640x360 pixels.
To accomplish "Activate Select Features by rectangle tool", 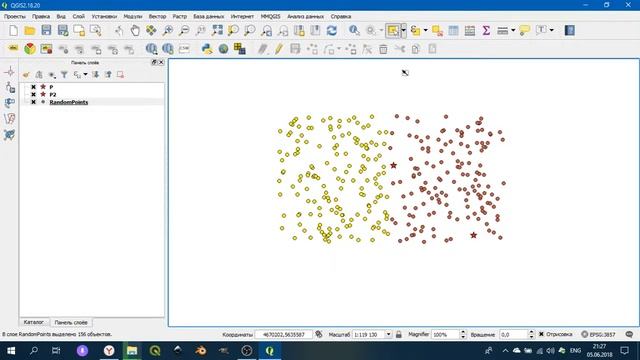I will click(393, 31).
